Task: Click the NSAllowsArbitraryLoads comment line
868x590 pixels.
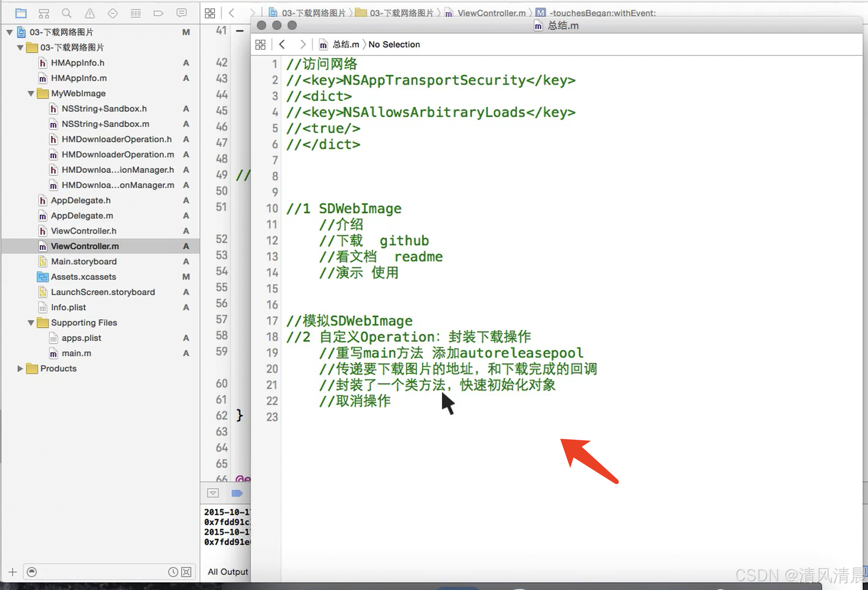Action: click(431, 112)
